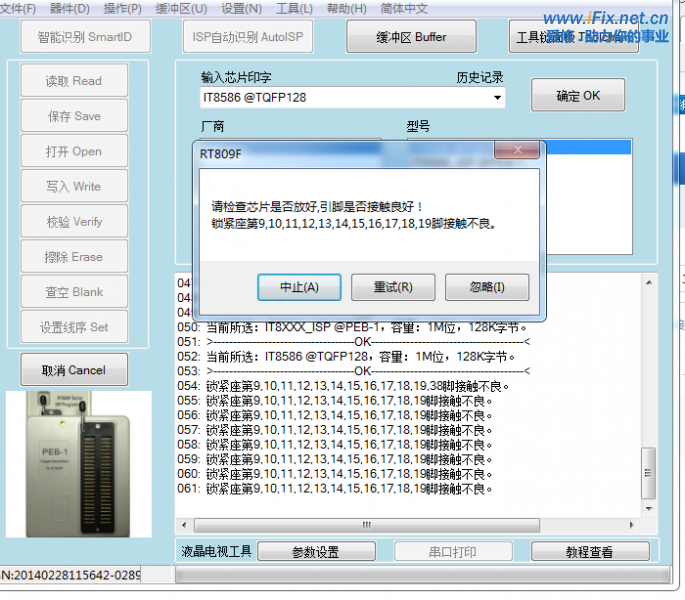Click 重试(R) in the RT809F dialog
The height and width of the screenshot is (600, 685).
click(393, 287)
